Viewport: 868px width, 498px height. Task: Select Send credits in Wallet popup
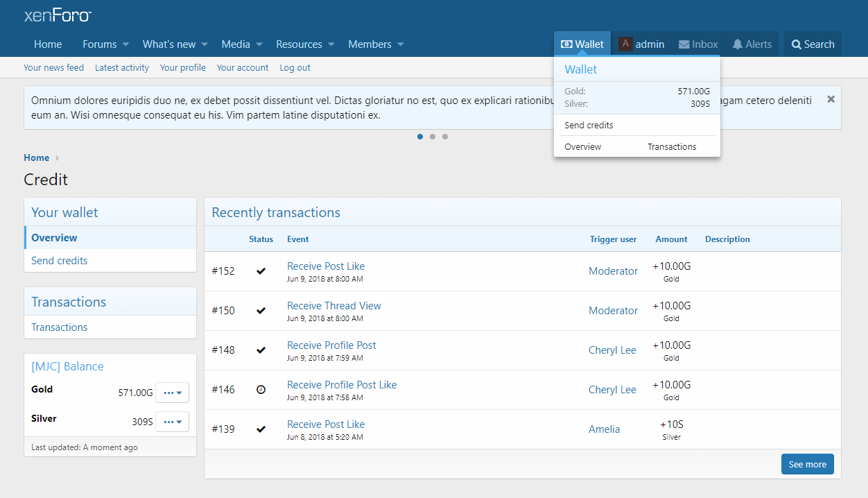(589, 126)
